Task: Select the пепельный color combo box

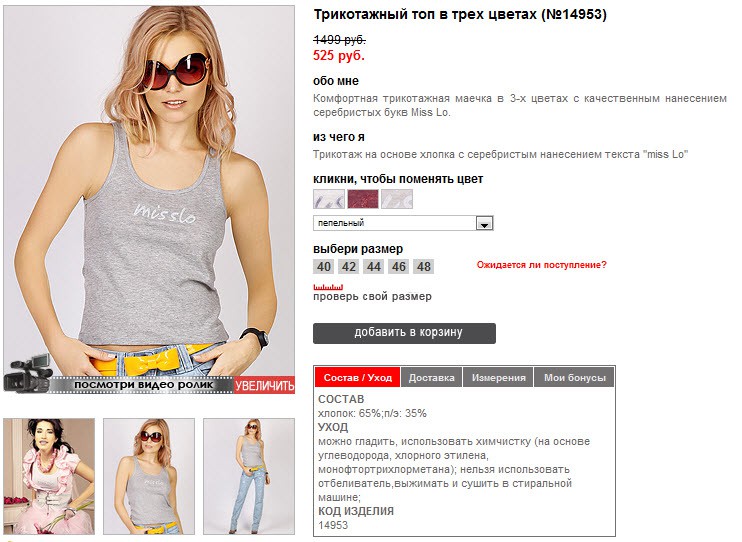Action: coord(403,223)
